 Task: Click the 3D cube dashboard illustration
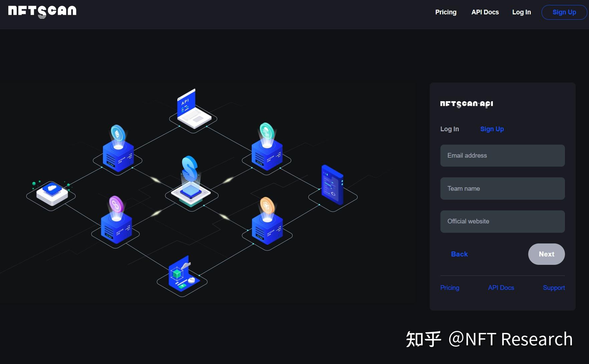click(181, 274)
